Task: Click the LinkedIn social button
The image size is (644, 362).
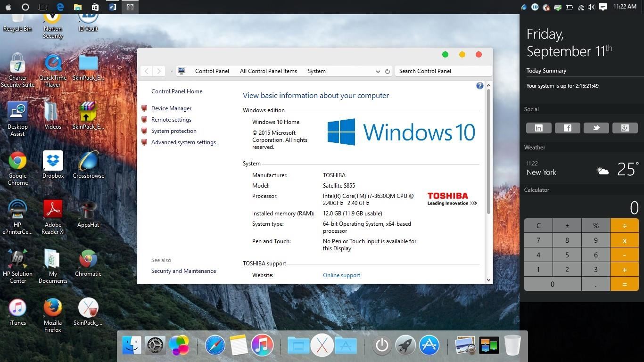Action: point(538,128)
